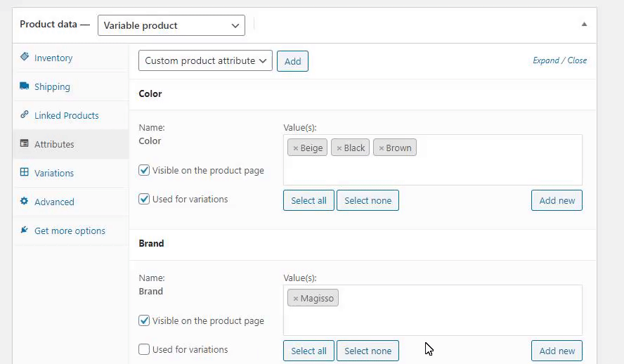Click the Get more options plug icon

click(x=25, y=230)
